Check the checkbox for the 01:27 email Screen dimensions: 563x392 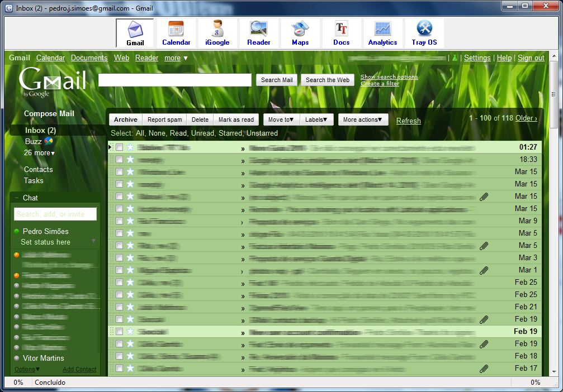119,147
